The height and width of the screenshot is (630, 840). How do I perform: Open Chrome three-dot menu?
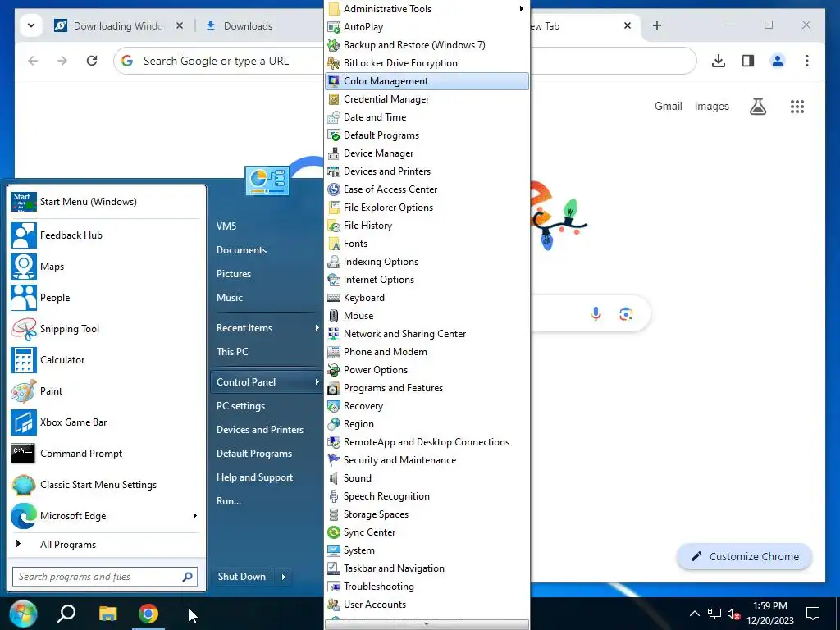click(x=807, y=61)
